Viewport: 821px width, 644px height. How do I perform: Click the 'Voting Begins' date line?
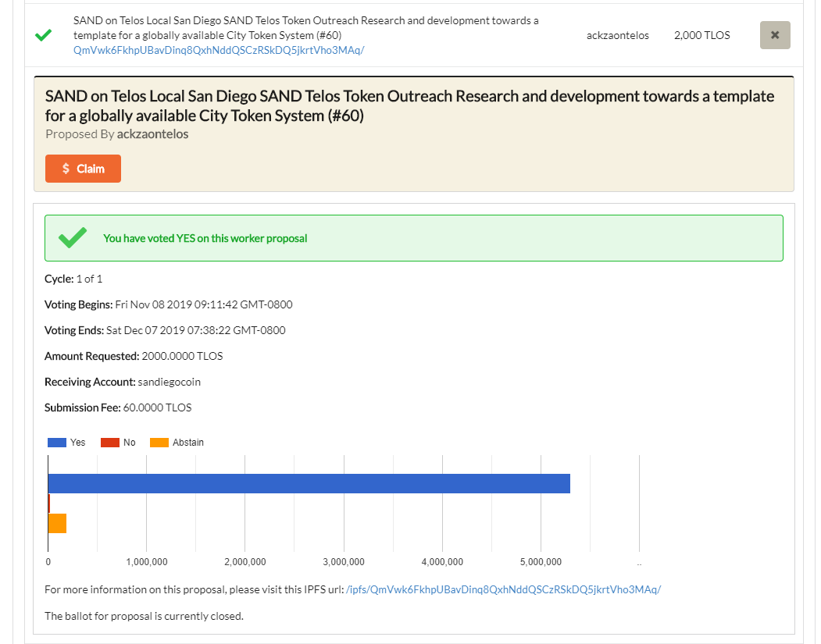pyautogui.click(x=169, y=304)
